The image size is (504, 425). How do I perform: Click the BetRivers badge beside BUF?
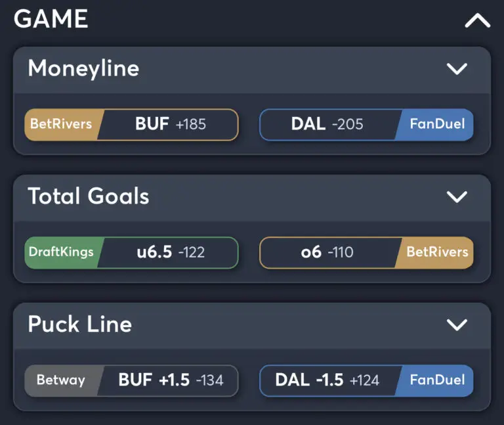point(61,124)
